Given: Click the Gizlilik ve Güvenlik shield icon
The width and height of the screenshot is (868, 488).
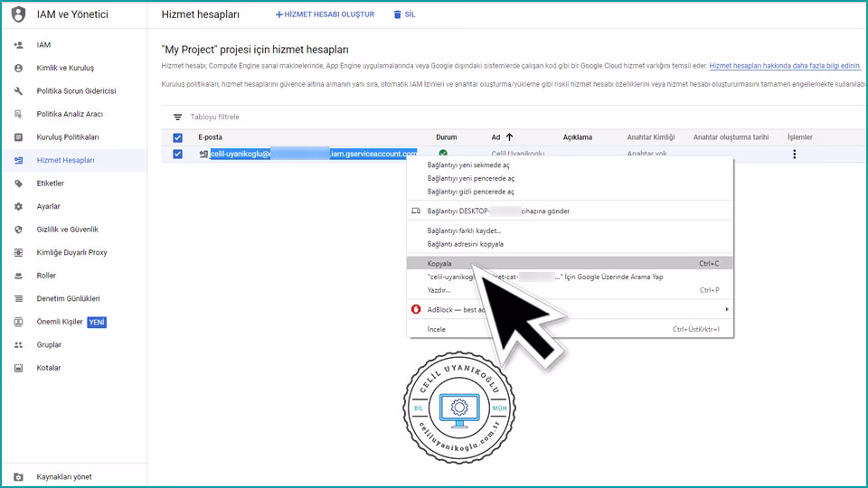Looking at the screenshot, I should pyautogui.click(x=18, y=230).
